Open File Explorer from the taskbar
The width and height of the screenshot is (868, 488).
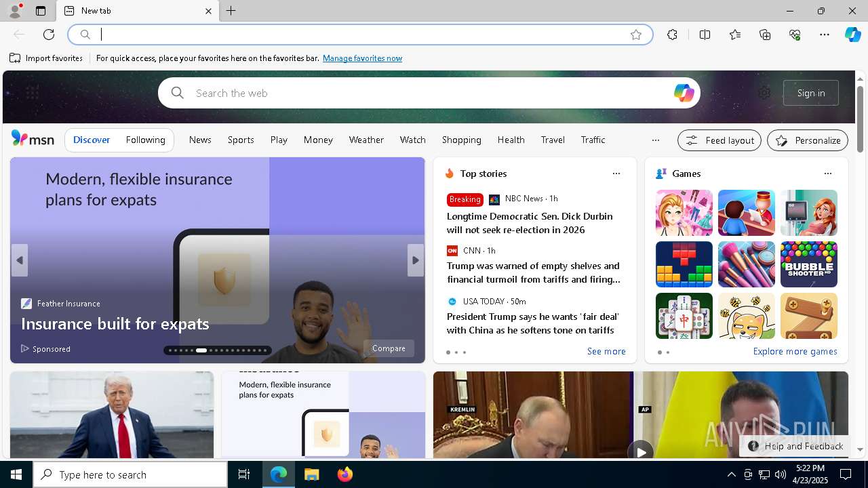[312, 474]
